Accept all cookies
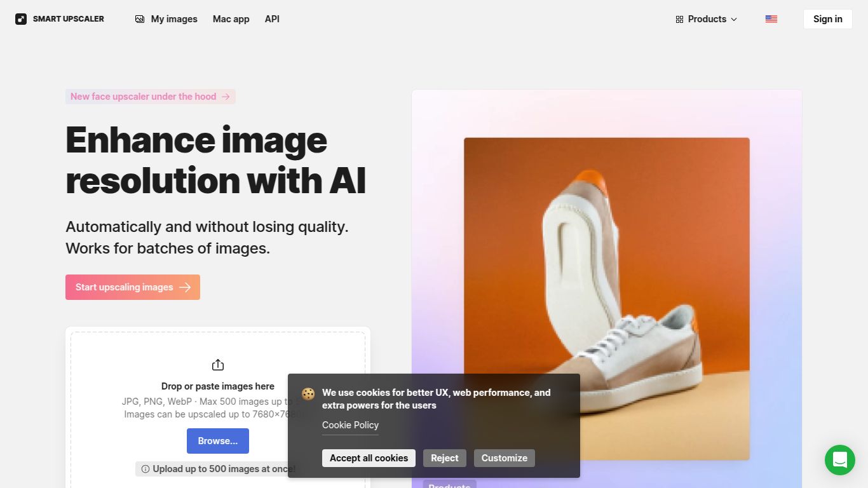The width and height of the screenshot is (868, 488). 369,458
